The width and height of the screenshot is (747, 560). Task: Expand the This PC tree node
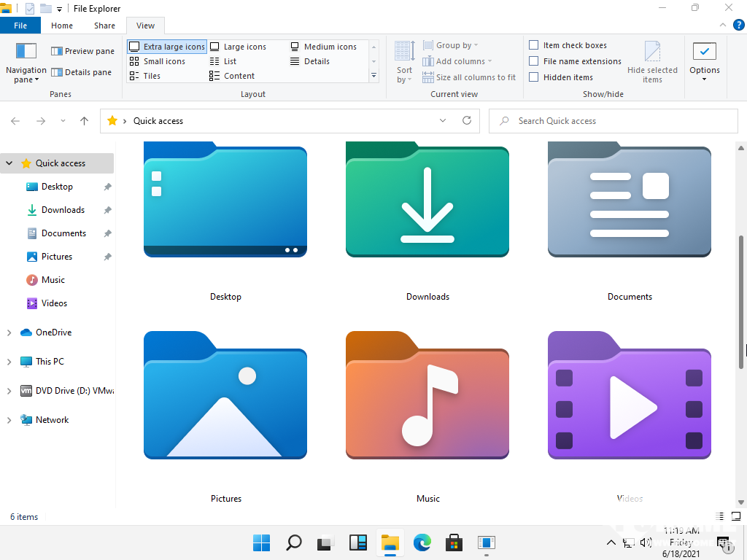coord(9,362)
